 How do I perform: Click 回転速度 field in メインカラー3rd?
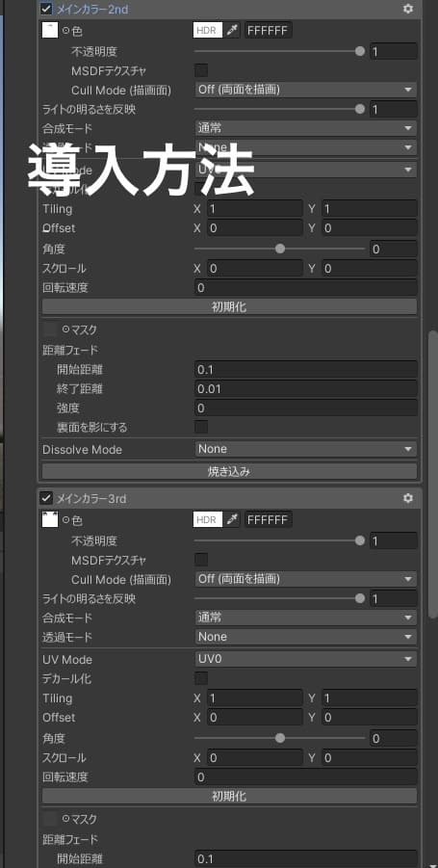click(306, 776)
